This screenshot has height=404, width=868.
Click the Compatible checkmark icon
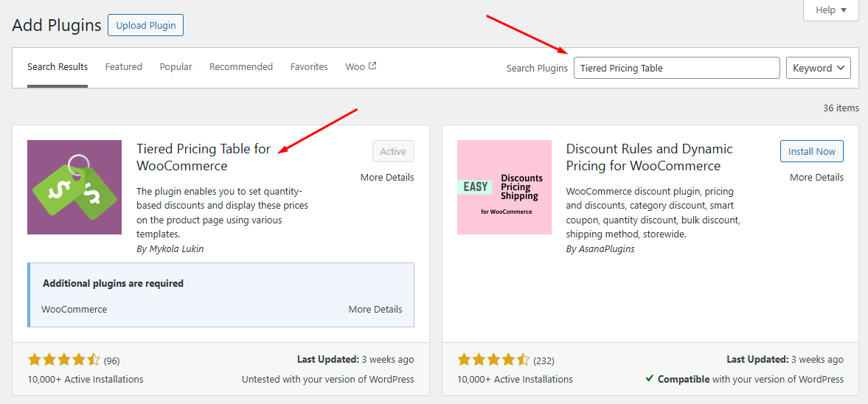[649, 378]
